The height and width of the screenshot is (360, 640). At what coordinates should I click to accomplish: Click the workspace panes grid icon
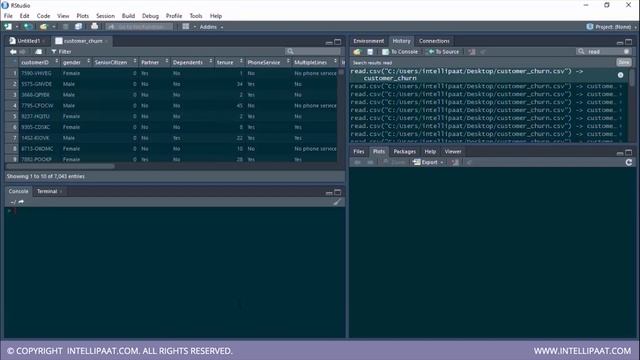tap(186, 27)
